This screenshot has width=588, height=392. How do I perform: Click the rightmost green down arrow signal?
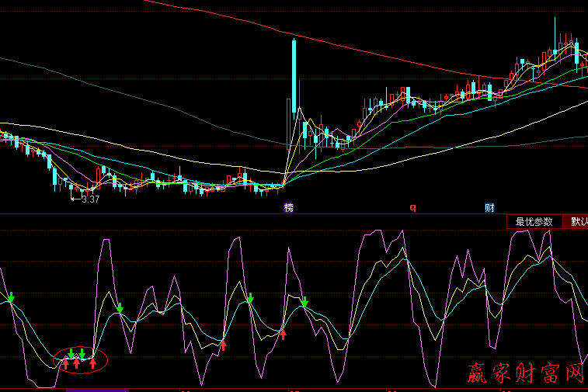coord(305,301)
